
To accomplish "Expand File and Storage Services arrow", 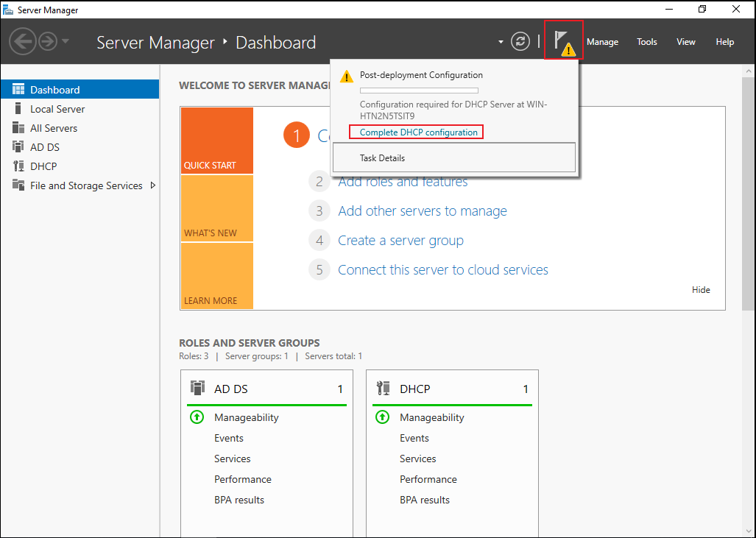I will pyautogui.click(x=153, y=185).
